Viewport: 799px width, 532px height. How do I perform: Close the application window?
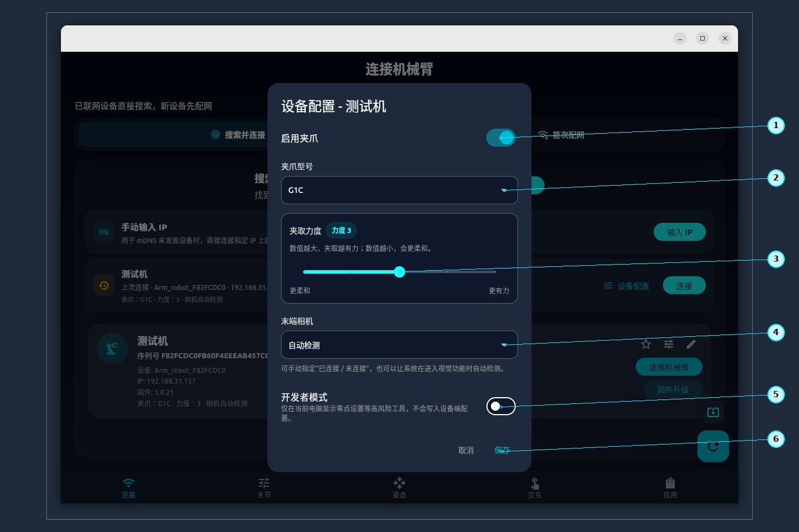coord(725,38)
